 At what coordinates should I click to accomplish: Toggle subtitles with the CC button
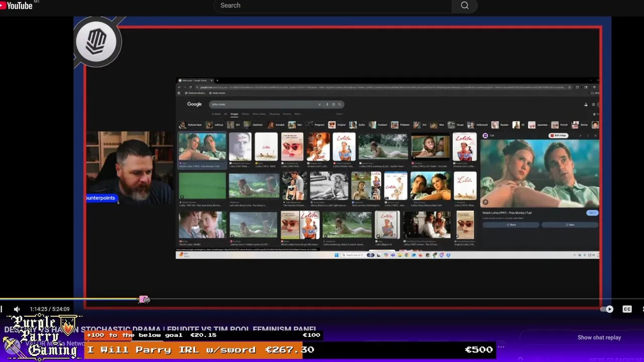627,309
